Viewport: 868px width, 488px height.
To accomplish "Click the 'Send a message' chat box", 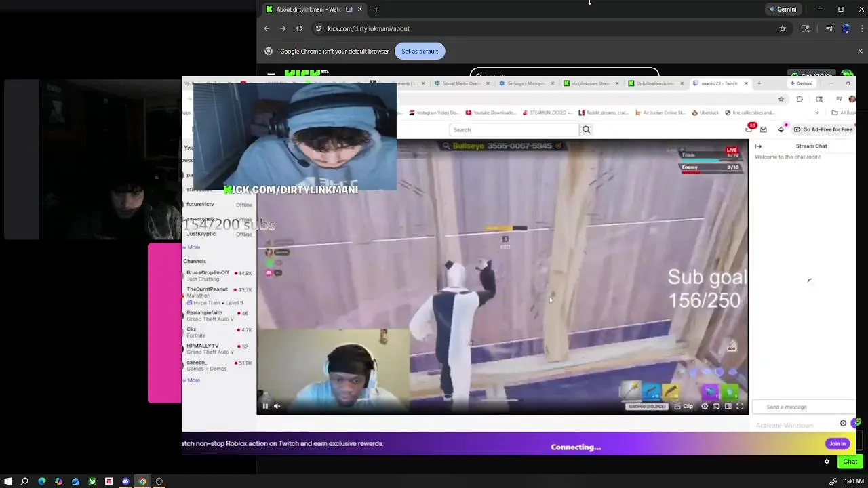I will click(803, 407).
